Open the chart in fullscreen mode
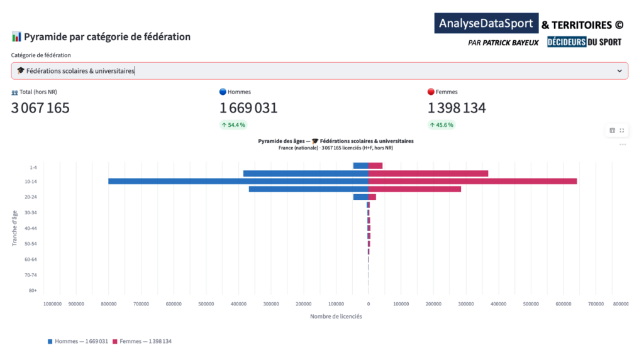Screen dimensions: 644x360 [x=622, y=131]
